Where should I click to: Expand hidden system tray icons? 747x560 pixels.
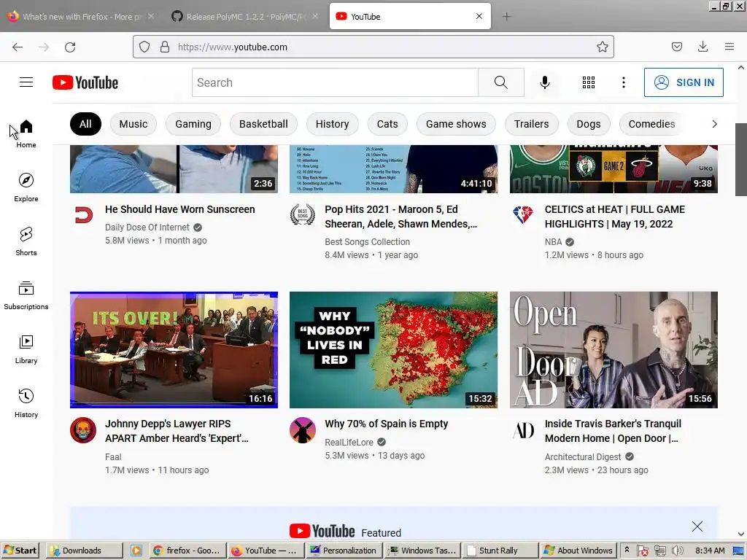[x=627, y=550]
